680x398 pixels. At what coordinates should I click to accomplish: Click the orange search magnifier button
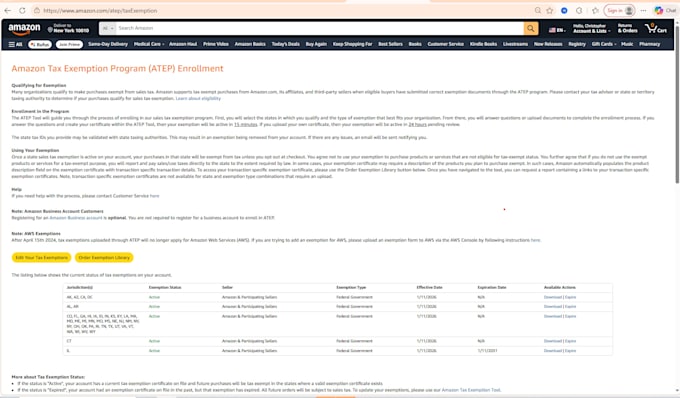pyautogui.click(x=531, y=28)
